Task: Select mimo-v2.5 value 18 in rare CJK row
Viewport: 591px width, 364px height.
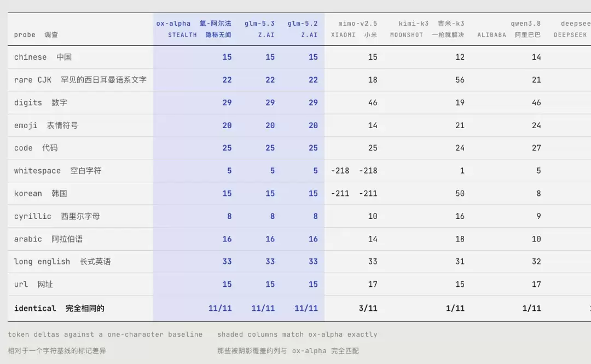Action: (x=373, y=79)
